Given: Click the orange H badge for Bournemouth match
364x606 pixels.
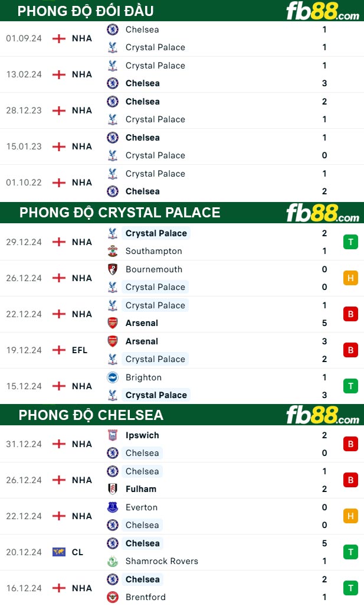Looking at the screenshot, I should point(350,278).
